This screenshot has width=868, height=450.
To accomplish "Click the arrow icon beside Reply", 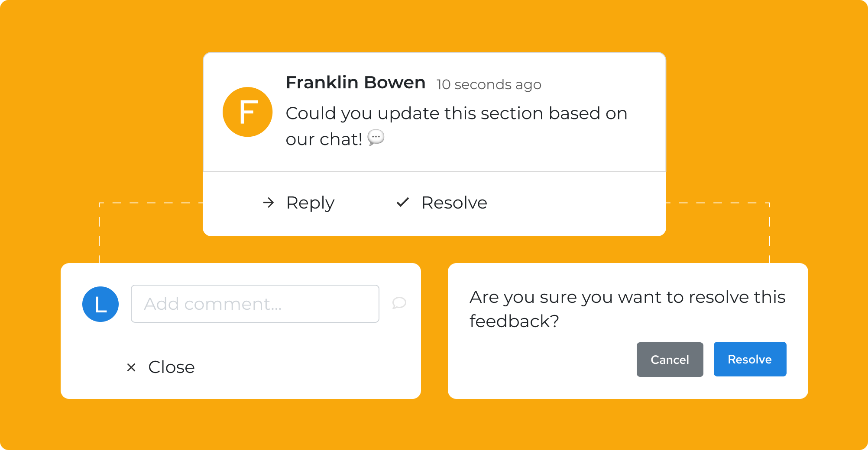I will click(269, 202).
